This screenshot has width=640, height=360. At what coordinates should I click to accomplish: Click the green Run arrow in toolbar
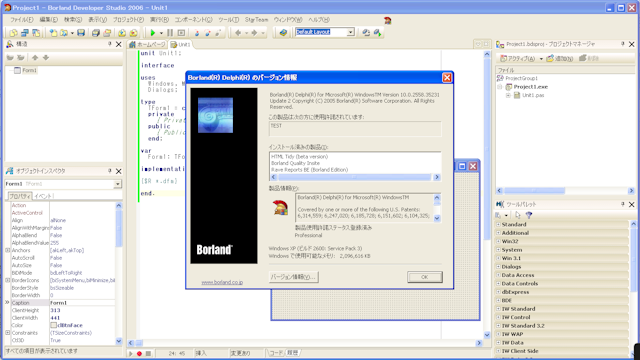point(153,33)
